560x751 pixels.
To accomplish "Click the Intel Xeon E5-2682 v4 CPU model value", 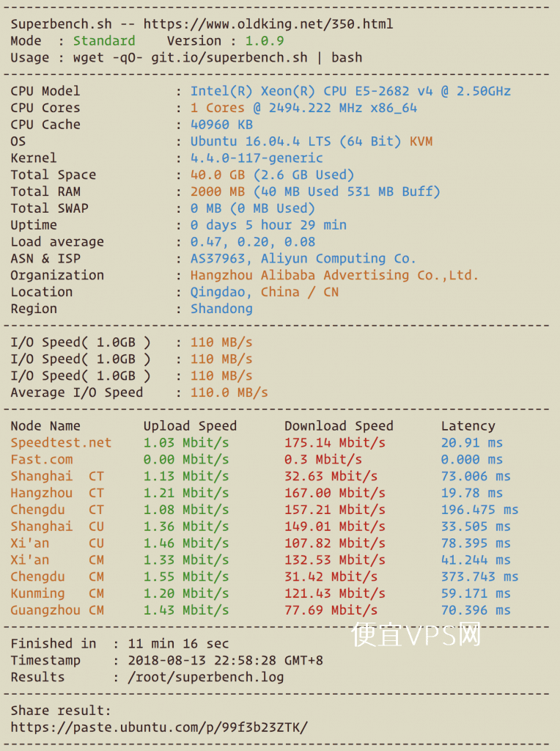I will (x=350, y=91).
